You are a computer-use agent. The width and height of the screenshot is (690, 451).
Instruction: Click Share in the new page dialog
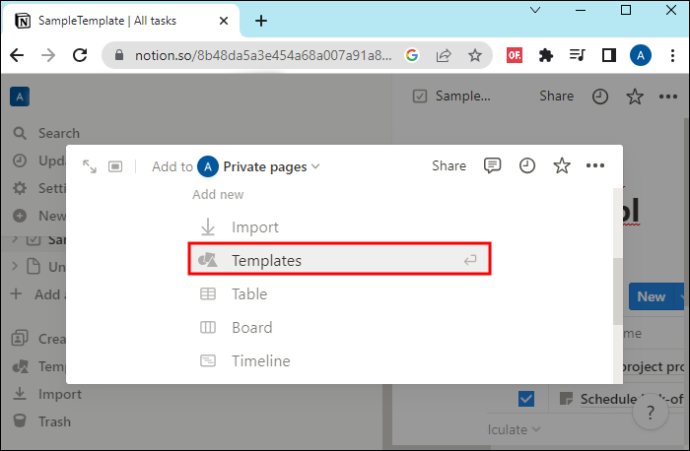pos(448,166)
